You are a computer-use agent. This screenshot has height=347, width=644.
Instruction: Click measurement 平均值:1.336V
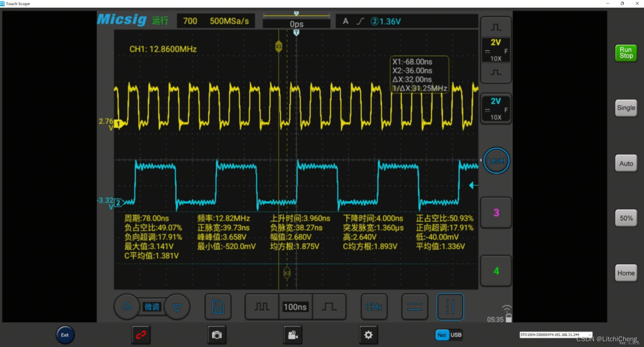pyautogui.click(x=440, y=246)
